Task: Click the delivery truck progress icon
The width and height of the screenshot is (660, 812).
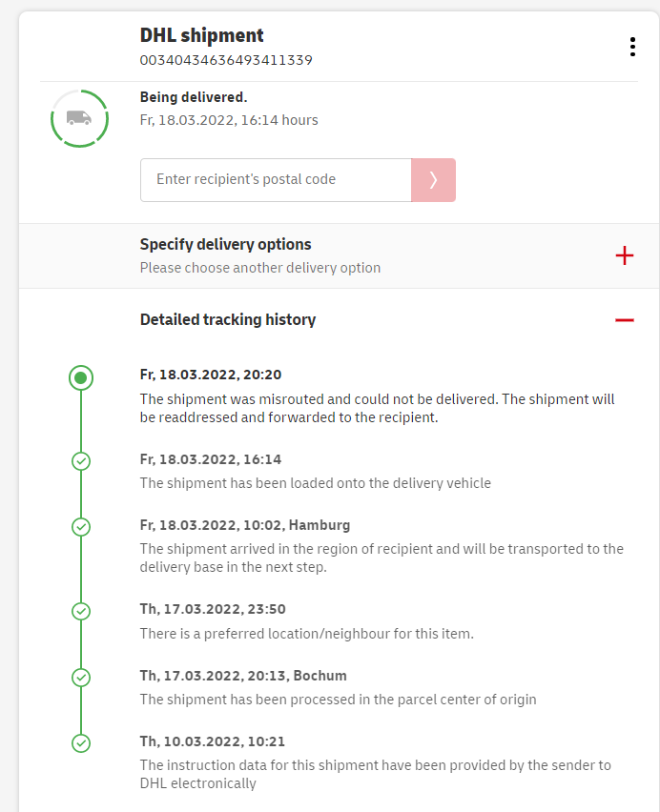Action: pyautogui.click(x=79, y=118)
